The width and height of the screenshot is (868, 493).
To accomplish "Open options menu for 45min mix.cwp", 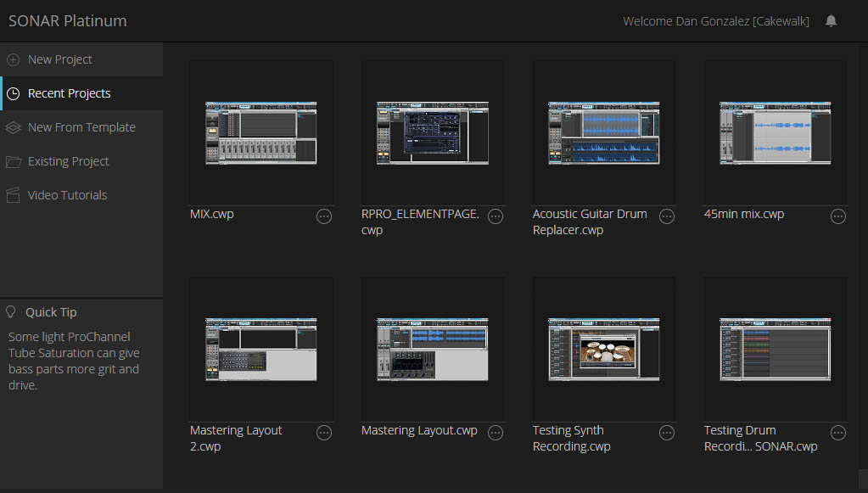I will (838, 216).
